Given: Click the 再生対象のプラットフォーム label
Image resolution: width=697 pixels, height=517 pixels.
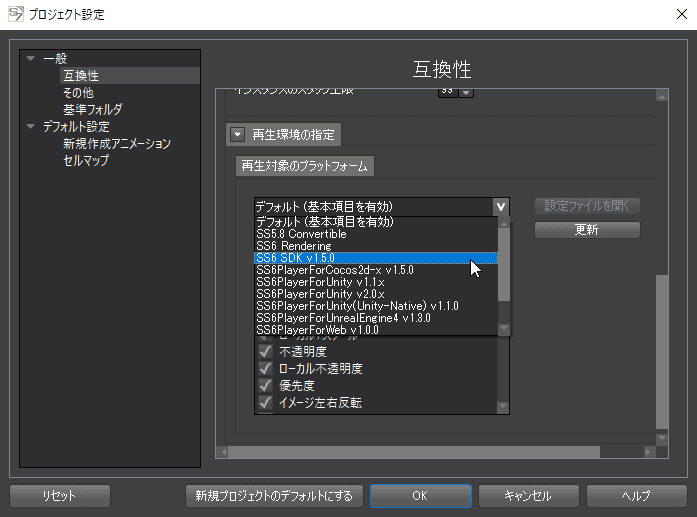Looking at the screenshot, I should [304, 166].
